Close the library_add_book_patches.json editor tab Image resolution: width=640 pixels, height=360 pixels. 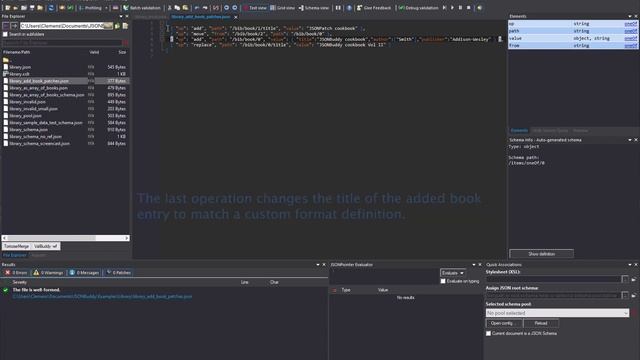236,17
